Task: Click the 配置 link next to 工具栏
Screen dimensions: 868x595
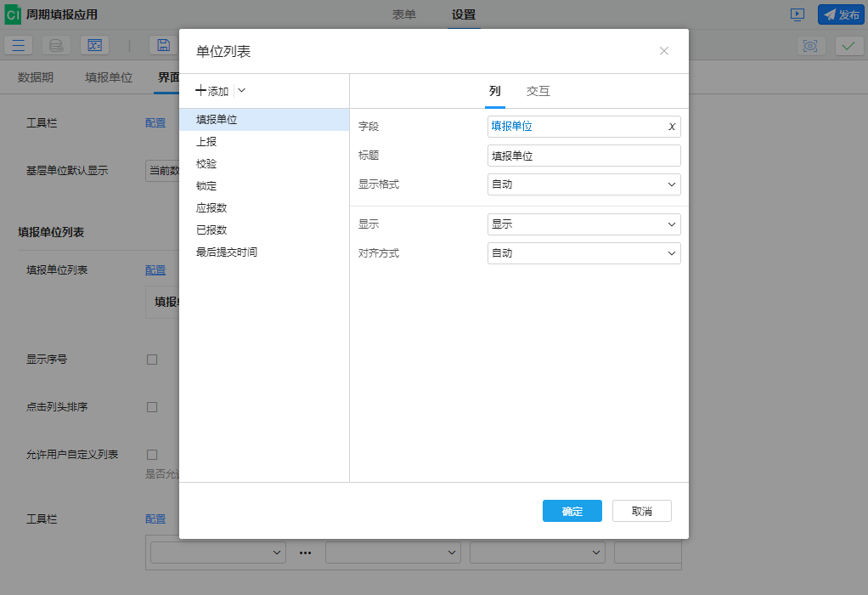Action: click(x=155, y=122)
